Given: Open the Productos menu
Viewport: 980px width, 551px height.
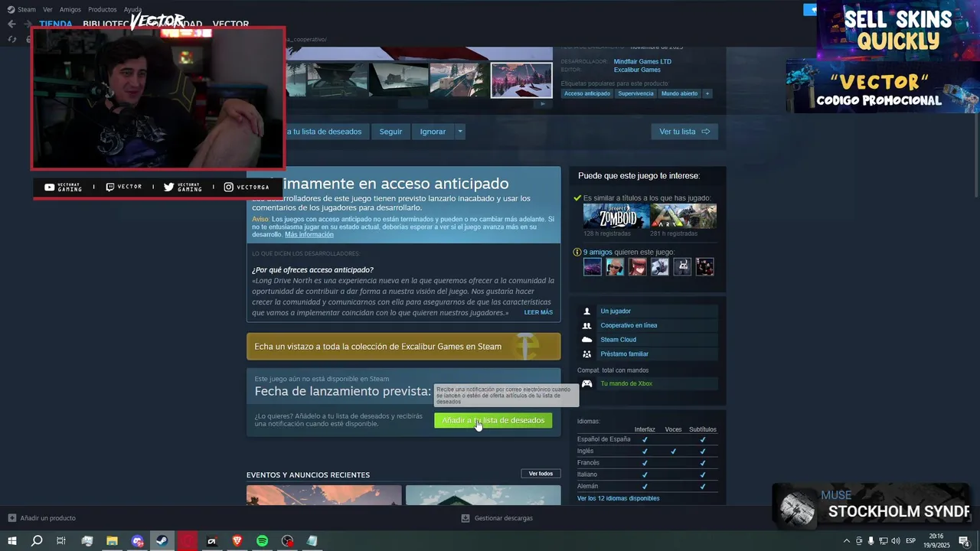Looking at the screenshot, I should pos(102,9).
